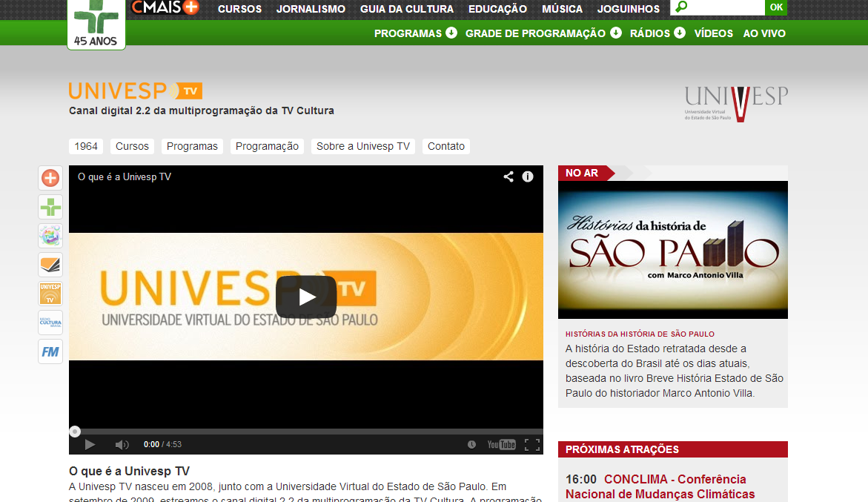Open Guia da Cultura menu item
Screen dimensions: 868x502
[x=407, y=9]
